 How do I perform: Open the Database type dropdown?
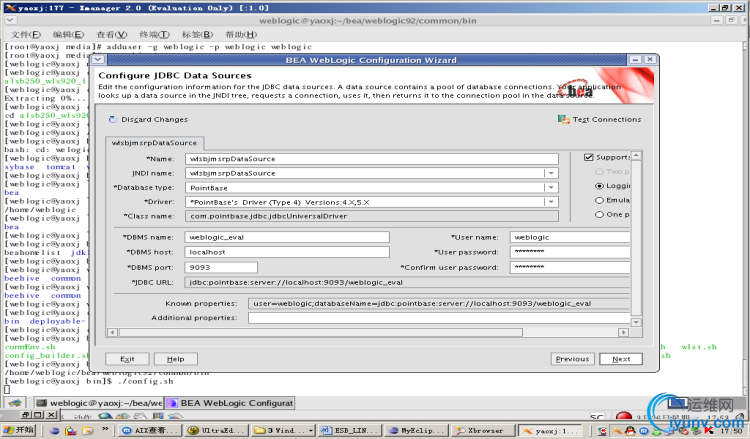(551, 187)
